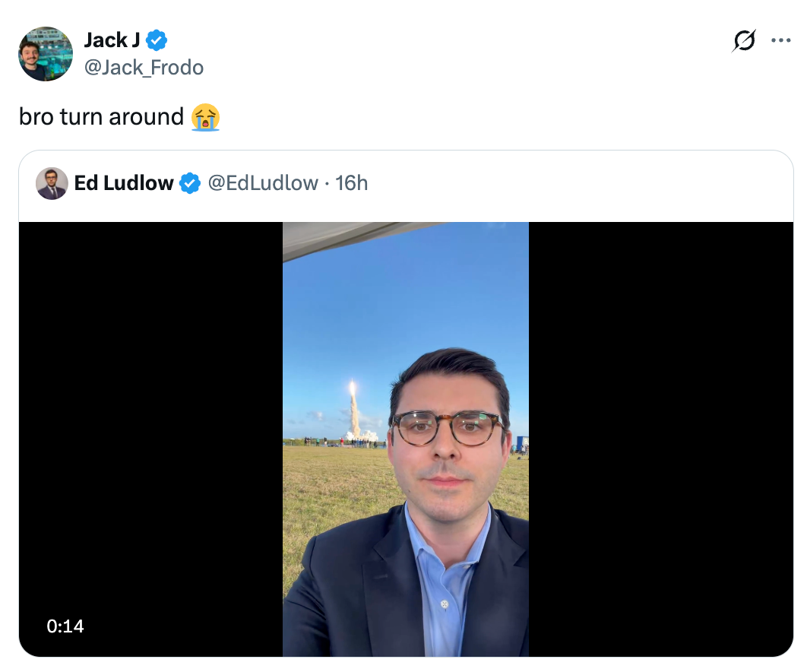Click the blank header area of quoted card
807x672 pixels.
578,184
